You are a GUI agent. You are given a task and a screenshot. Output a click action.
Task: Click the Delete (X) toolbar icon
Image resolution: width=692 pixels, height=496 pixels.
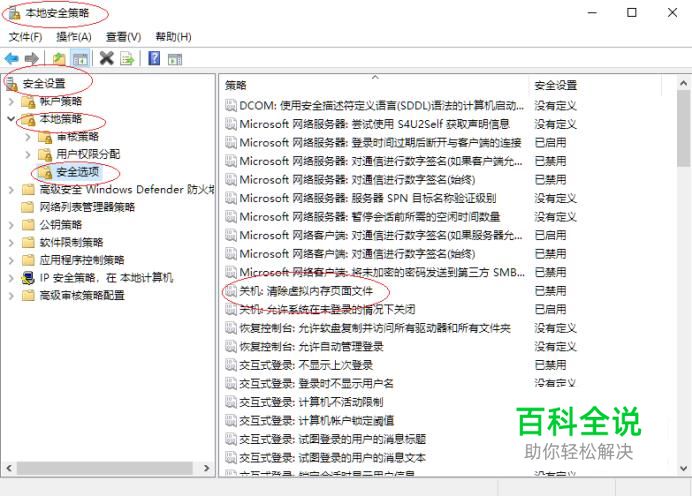pos(106,58)
